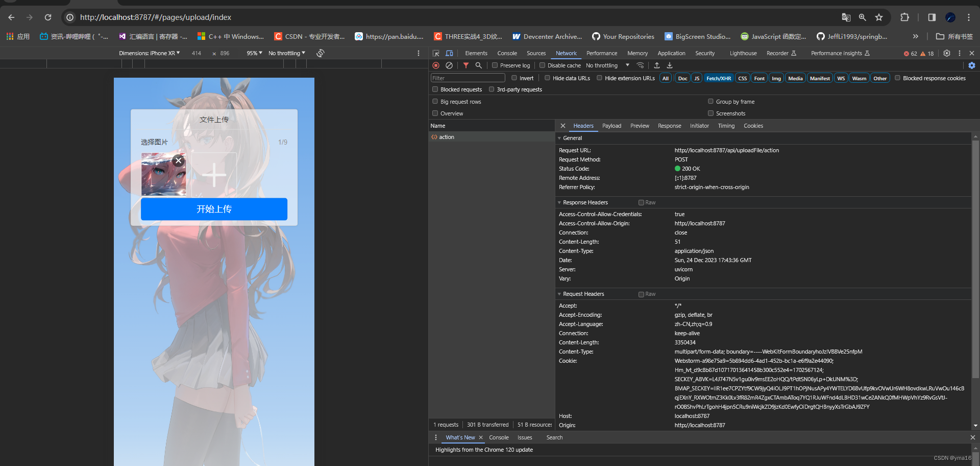Toggle the device toolbar icon
The height and width of the screenshot is (466, 980).
pyautogui.click(x=449, y=53)
